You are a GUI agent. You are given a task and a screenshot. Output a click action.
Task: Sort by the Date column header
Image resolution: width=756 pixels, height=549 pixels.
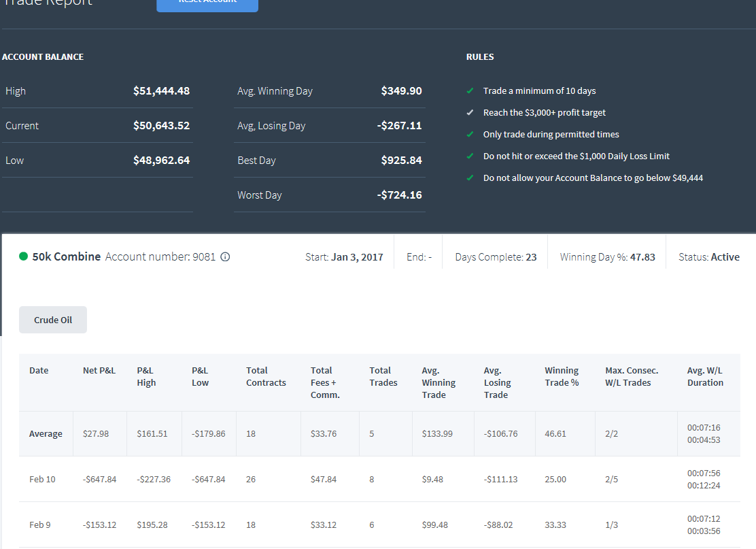click(x=39, y=371)
